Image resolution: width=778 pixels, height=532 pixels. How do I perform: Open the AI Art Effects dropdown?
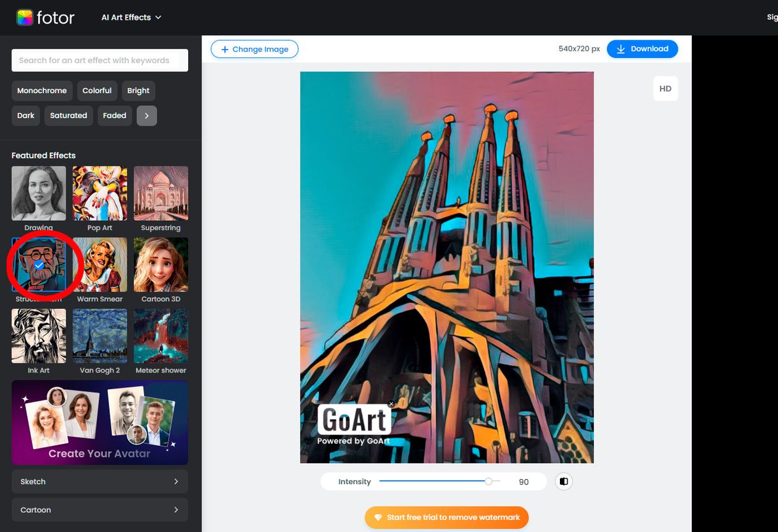tap(131, 17)
